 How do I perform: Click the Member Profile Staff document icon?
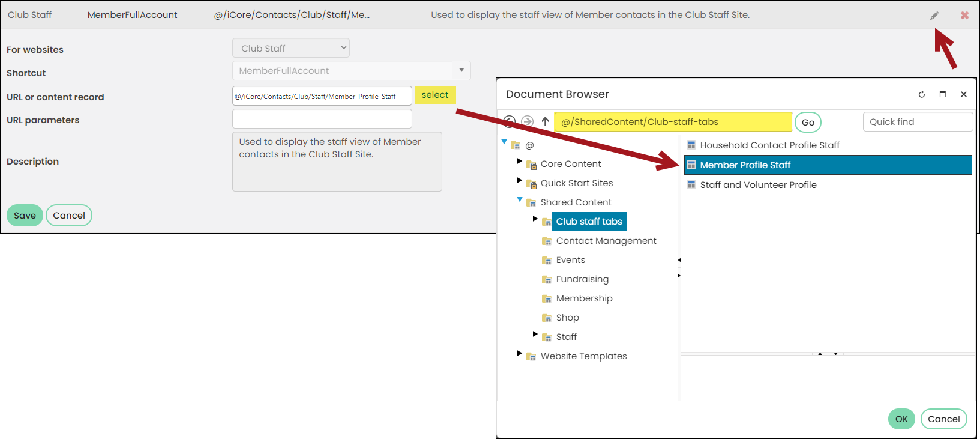(691, 165)
